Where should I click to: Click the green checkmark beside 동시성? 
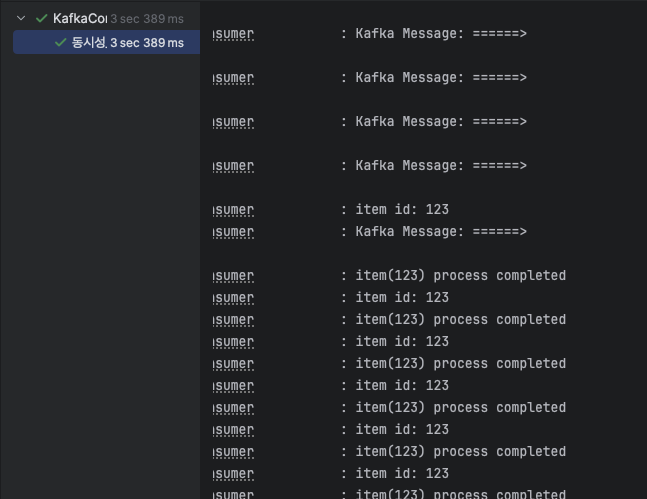click(x=61, y=42)
